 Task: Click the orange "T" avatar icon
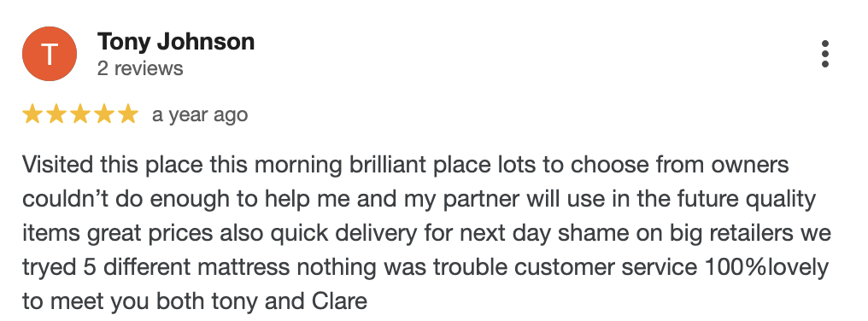tap(50, 54)
